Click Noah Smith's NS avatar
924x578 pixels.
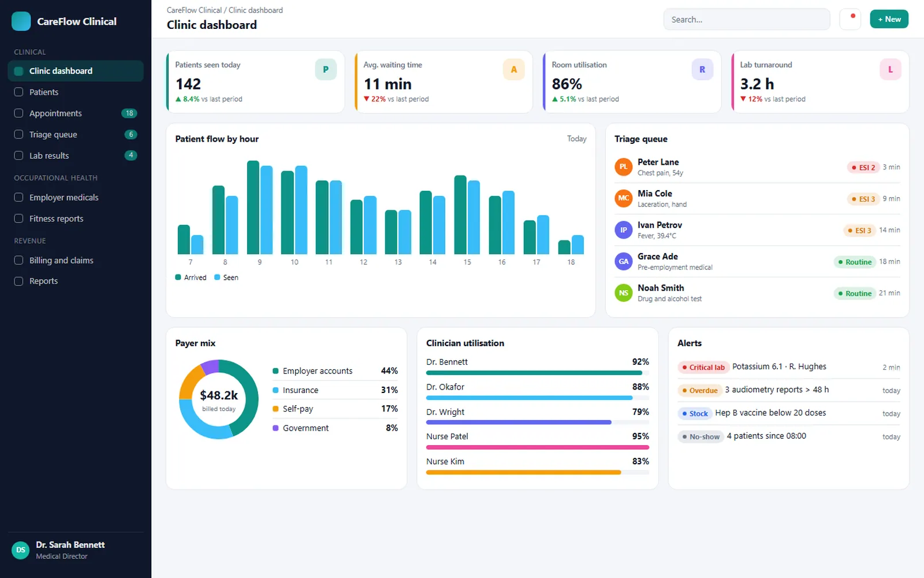point(624,293)
